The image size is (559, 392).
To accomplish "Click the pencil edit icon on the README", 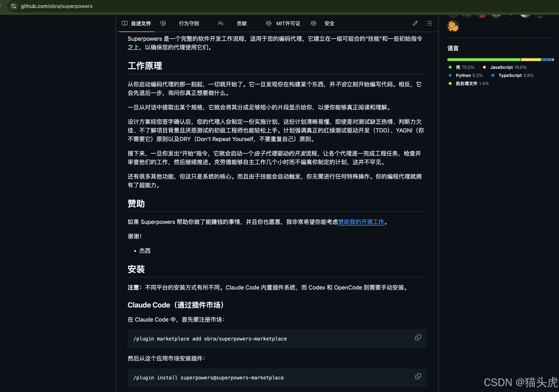I will click(415, 23).
